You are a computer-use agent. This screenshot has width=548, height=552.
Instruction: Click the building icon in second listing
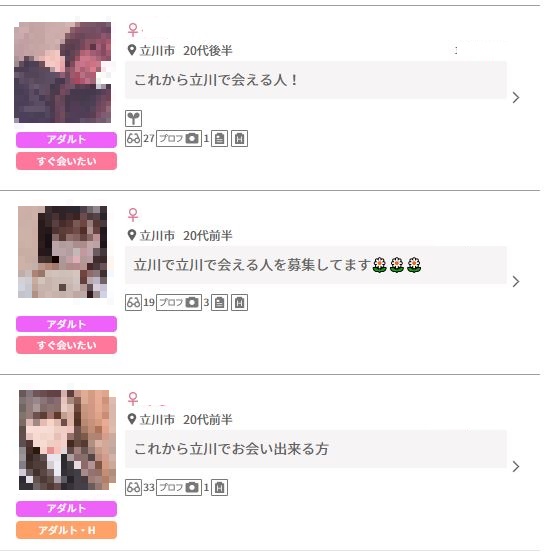coord(239,302)
